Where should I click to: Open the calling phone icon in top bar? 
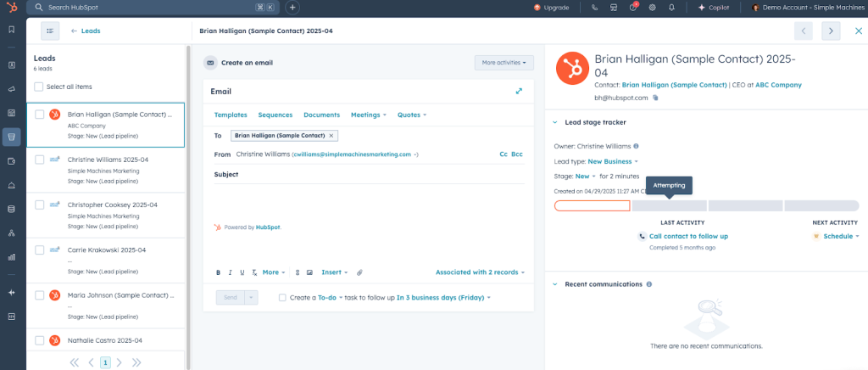coord(594,8)
